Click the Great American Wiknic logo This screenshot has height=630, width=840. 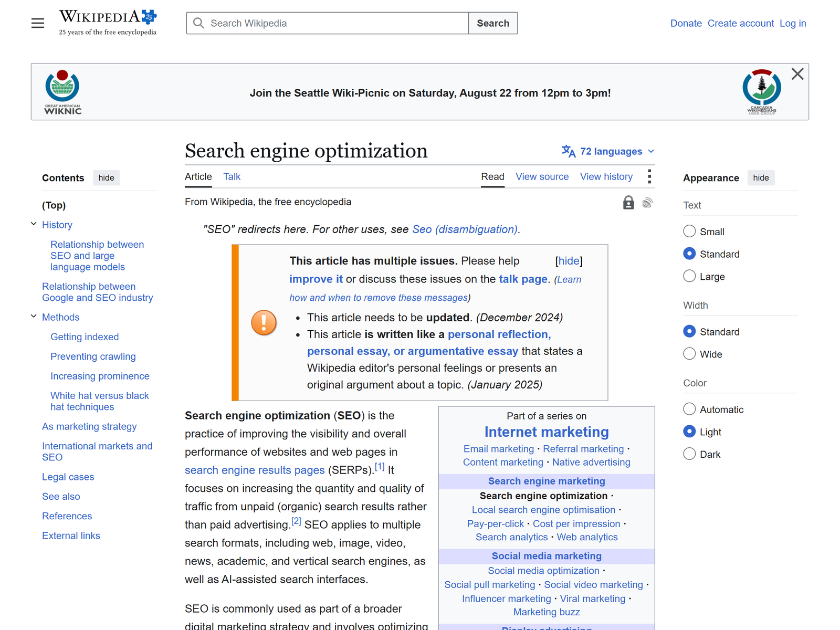[x=62, y=92]
